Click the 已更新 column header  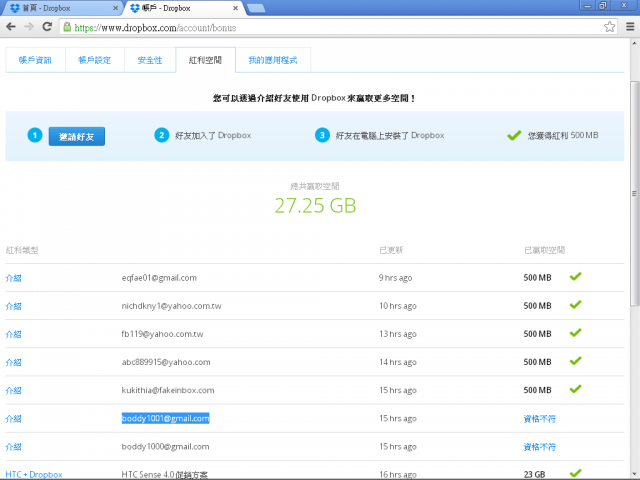click(391, 250)
